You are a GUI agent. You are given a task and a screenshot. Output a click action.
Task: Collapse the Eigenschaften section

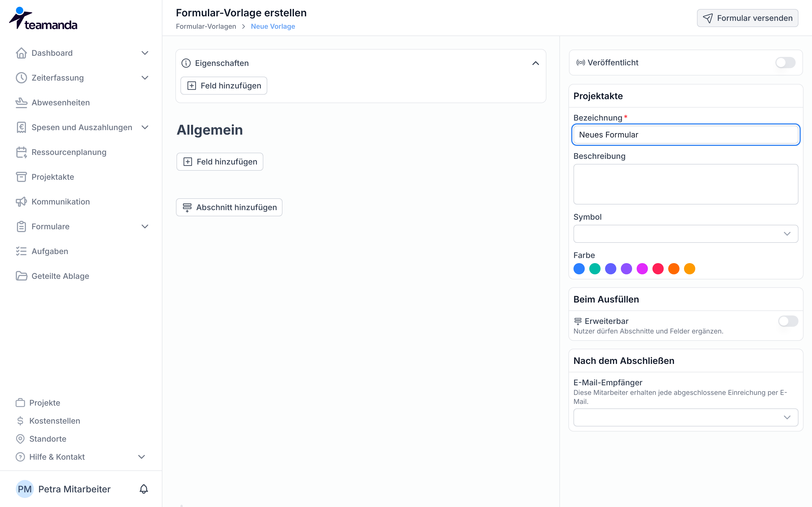[535, 63]
